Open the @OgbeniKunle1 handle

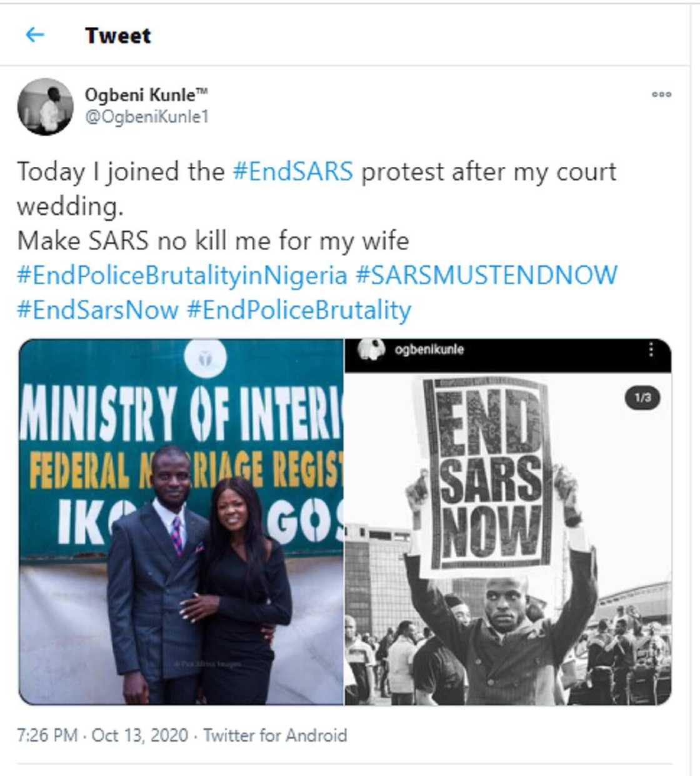[146, 117]
